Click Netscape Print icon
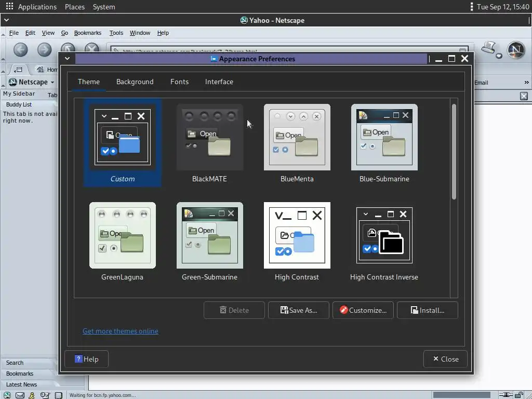This screenshot has height=399, width=532. tap(489, 48)
